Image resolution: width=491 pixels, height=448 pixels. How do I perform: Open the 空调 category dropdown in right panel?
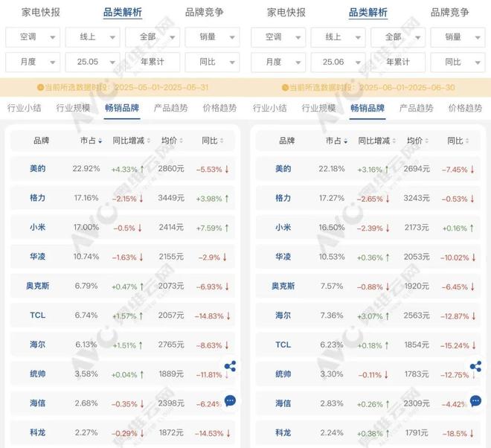278,37
